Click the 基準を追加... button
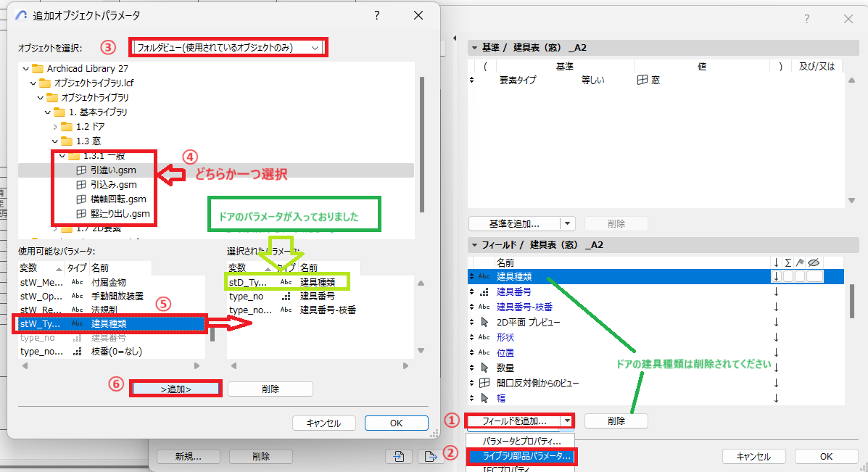Viewport: 868px width, 472px height. coord(514,223)
